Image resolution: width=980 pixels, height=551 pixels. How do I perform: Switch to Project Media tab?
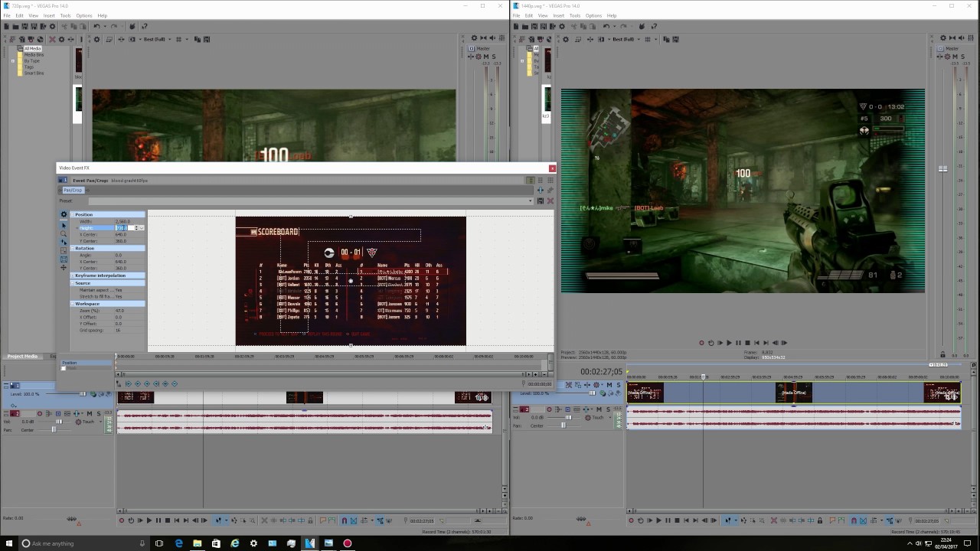pos(22,356)
